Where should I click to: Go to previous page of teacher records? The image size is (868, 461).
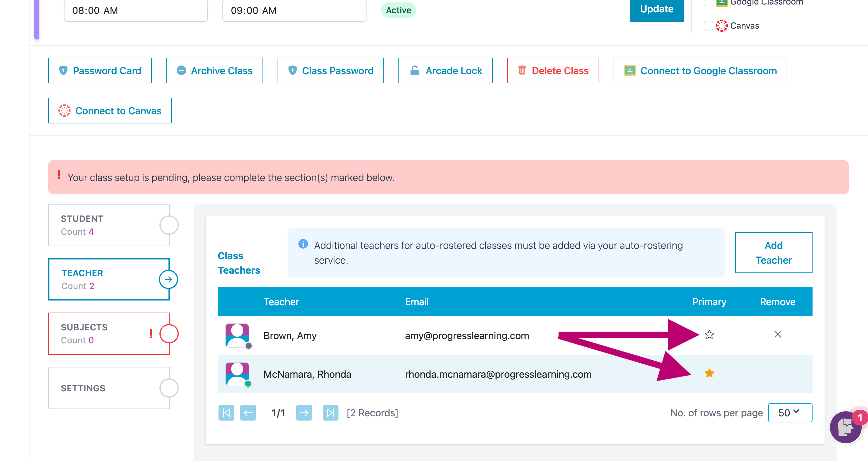(x=248, y=413)
